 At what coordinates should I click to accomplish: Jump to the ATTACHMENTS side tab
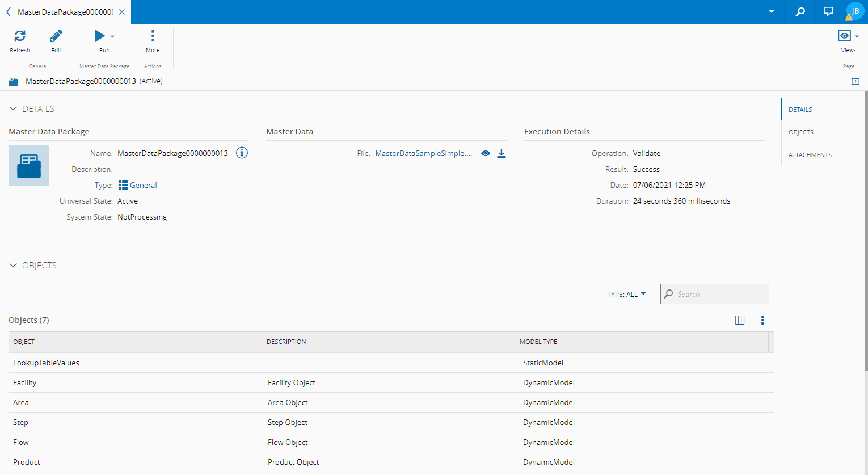click(810, 155)
